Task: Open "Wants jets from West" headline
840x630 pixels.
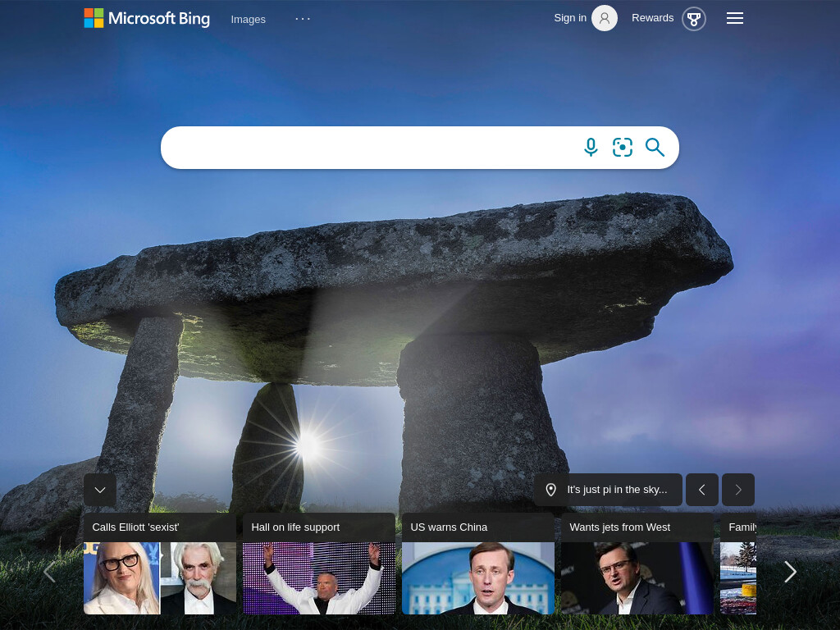Action: pyautogui.click(x=620, y=527)
